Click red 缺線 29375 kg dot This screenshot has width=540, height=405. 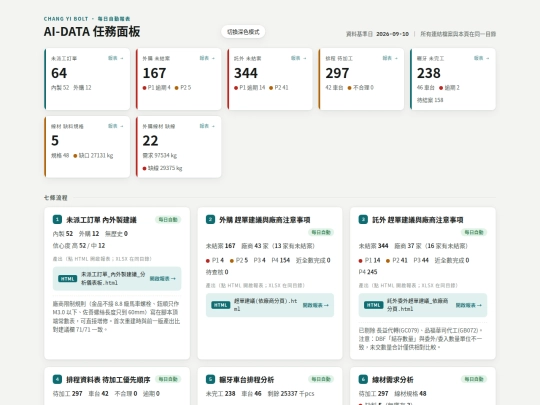(145, 168)
